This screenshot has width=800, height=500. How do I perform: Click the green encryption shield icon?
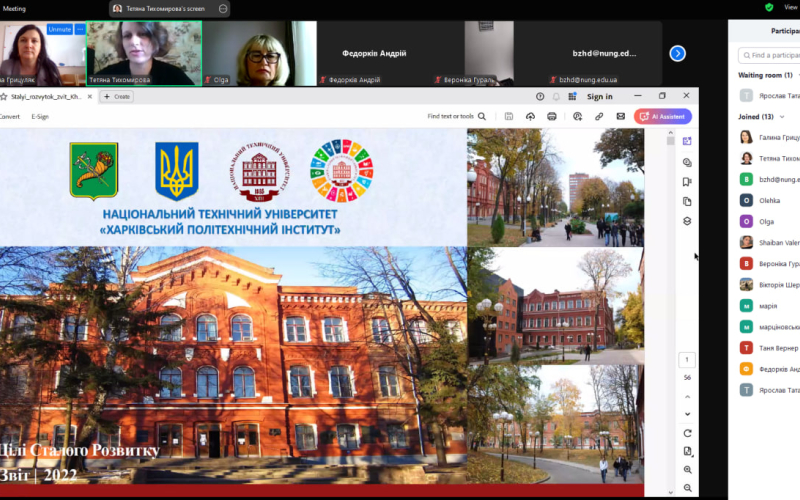pos(769,7)
